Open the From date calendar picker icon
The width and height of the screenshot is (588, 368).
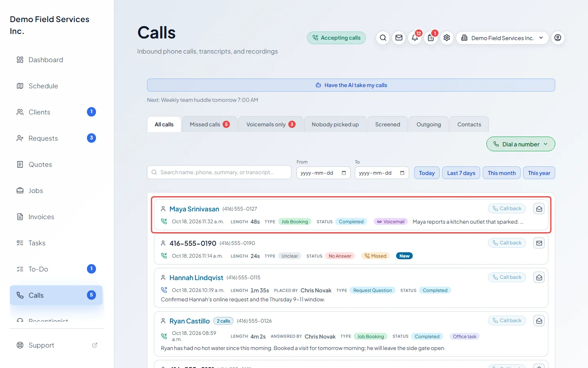(x=344, y=173)
